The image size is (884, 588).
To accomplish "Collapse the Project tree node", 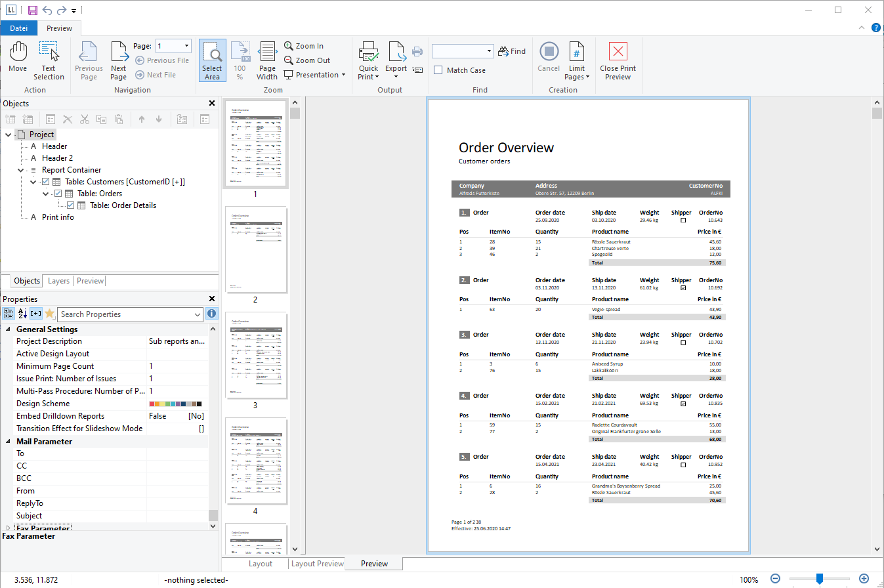I will (8, 135).
